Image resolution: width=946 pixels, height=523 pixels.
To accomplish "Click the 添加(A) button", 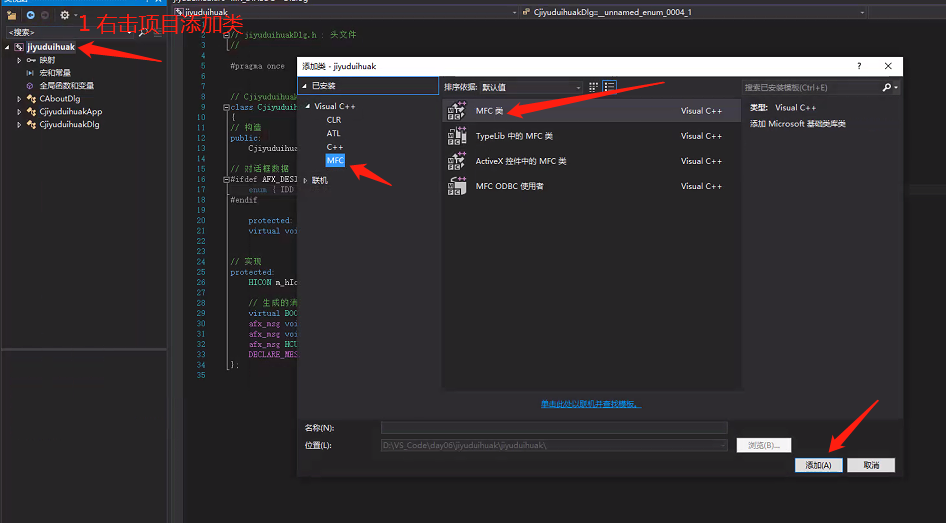I will point(818,465).
